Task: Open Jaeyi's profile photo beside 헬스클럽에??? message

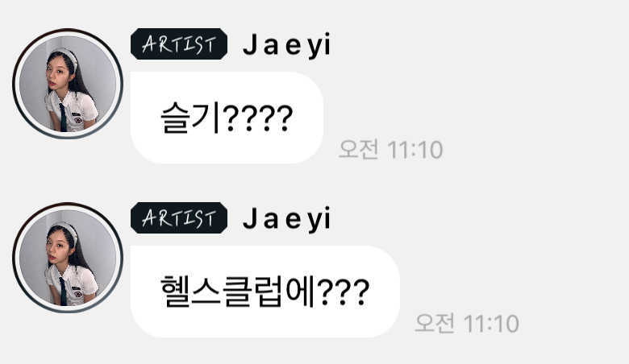Action: (68, 258)
